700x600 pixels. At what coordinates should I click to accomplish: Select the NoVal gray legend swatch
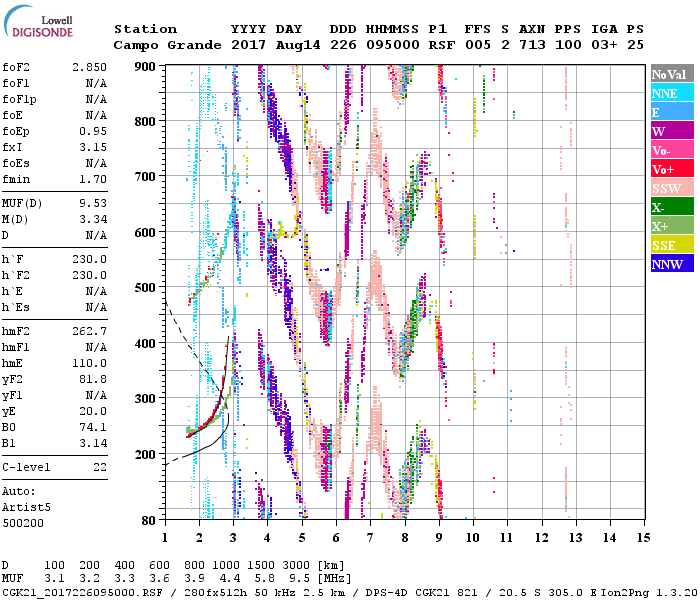coord(671,74)
